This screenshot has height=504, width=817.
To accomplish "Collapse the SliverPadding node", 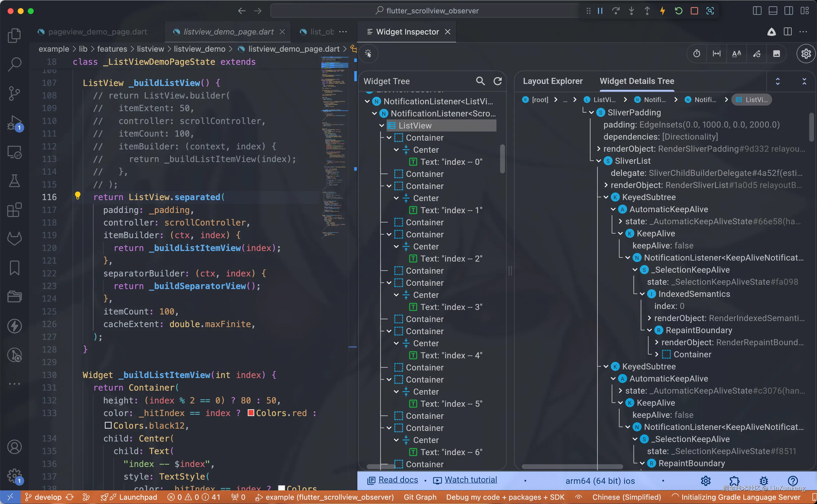I will tap(592, 113).
